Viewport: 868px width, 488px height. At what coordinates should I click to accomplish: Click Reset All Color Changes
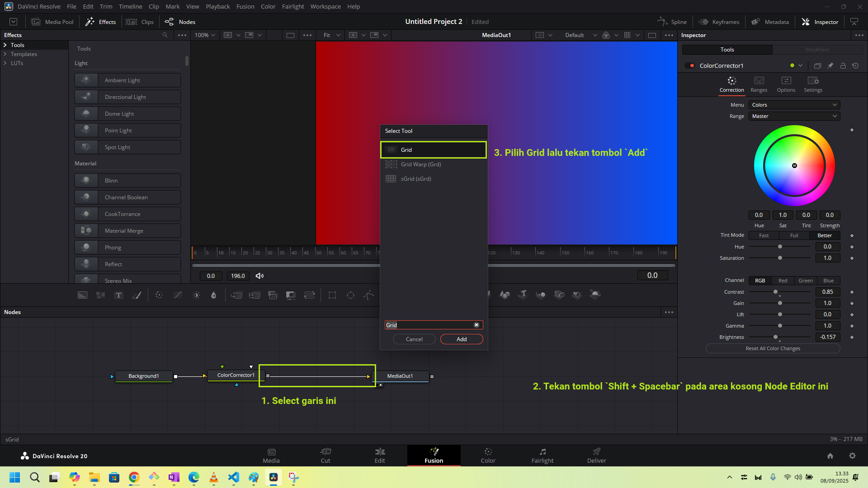pos(773,348)
